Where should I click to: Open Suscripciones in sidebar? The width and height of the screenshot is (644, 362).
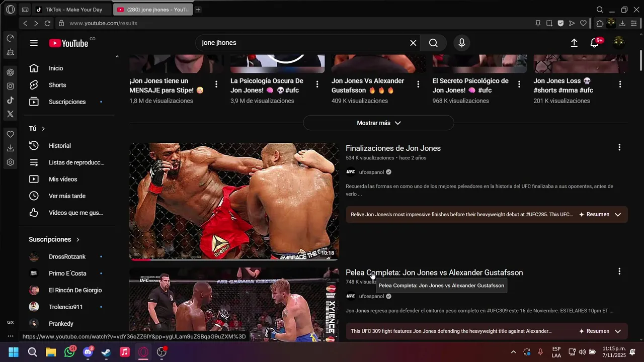[66, 102]
